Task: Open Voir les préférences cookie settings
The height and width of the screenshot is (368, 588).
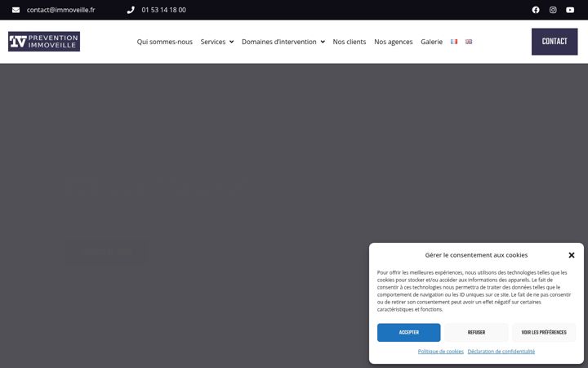Action: pyautogui.click(x=544, y=332)
